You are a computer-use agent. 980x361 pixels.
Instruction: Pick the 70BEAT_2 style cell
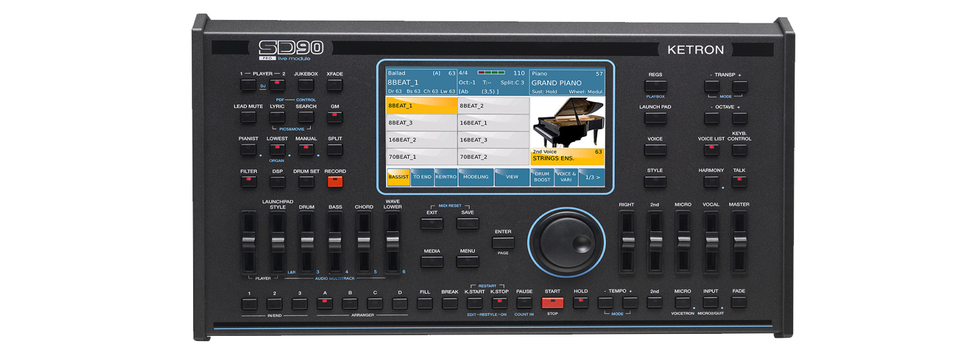click(493, 157)
